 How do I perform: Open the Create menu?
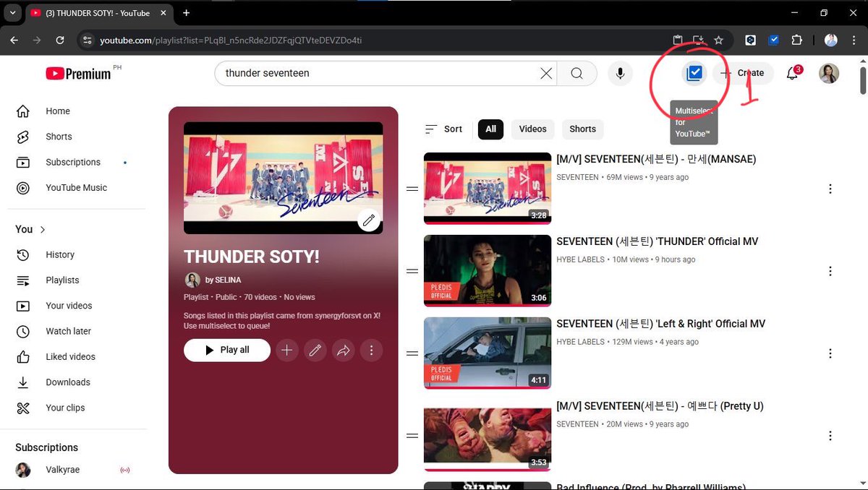click(x=743, y=73)
